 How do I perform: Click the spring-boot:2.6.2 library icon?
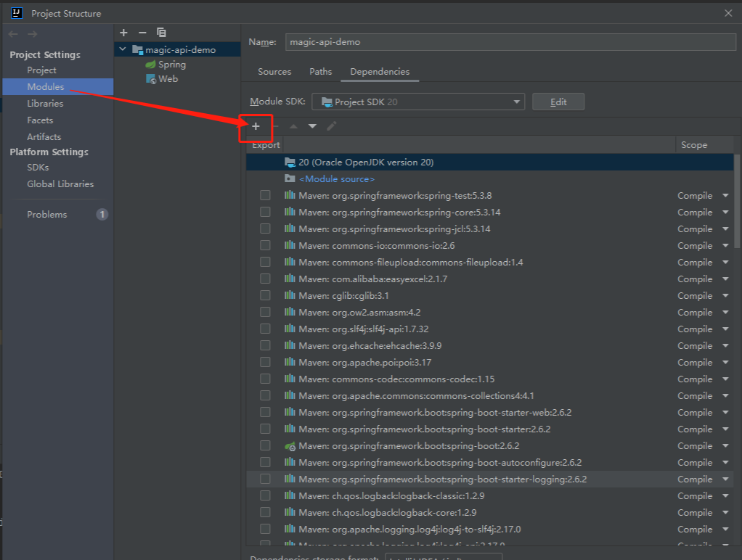tap(290, 446)
